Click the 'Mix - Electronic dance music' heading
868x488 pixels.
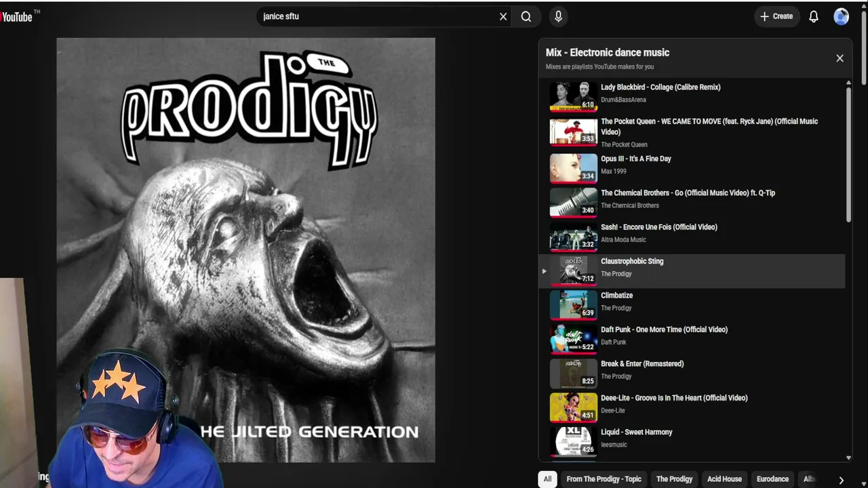(x=608, y=53)
